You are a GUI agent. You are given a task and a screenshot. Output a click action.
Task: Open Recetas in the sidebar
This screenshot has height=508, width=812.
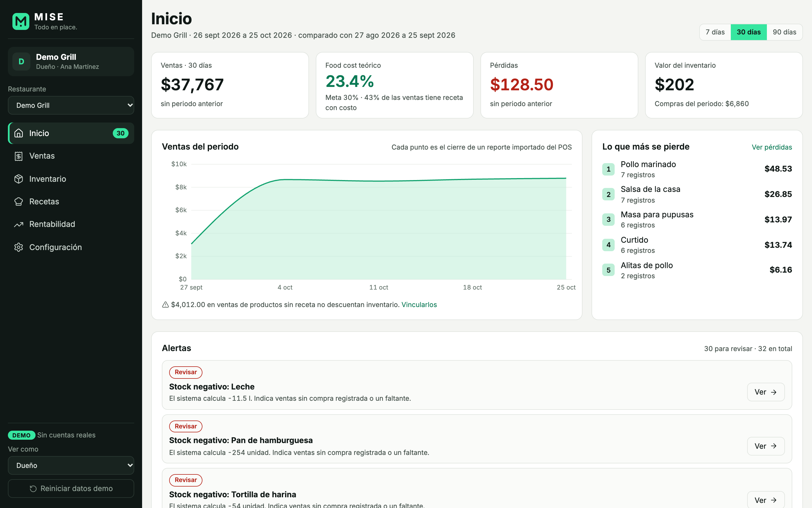(71, 202)
